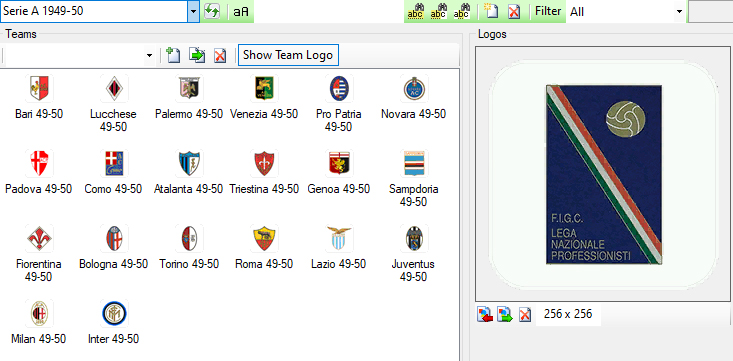Click the second binoculars abc search icon
The image size is (733, 361).
438,12
